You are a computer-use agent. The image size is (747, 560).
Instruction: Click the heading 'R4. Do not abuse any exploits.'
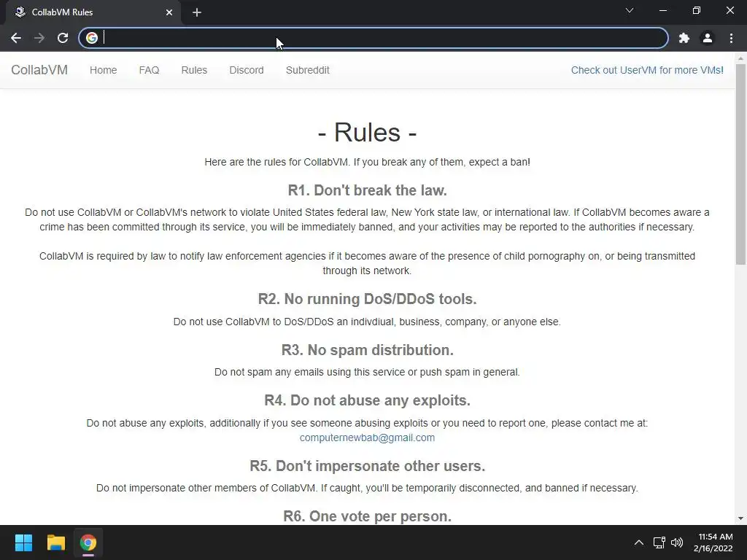(x=368, y=400)
